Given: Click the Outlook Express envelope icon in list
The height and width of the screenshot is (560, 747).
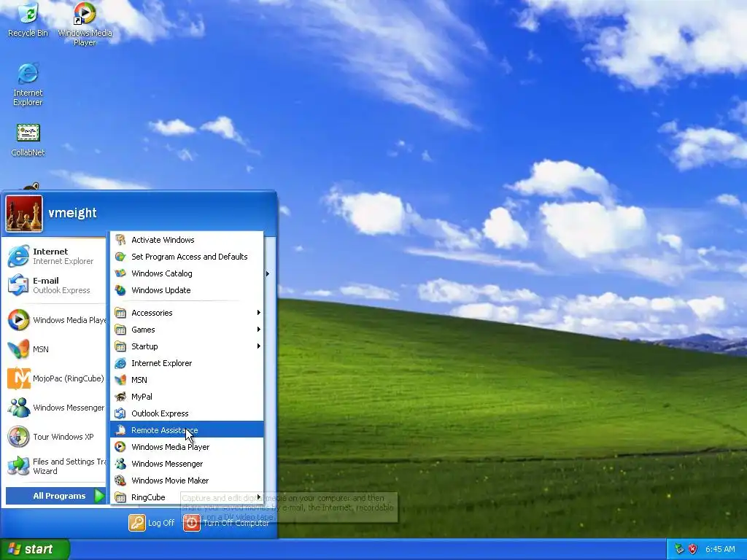Looking at the screenshot, I should 120,413.
